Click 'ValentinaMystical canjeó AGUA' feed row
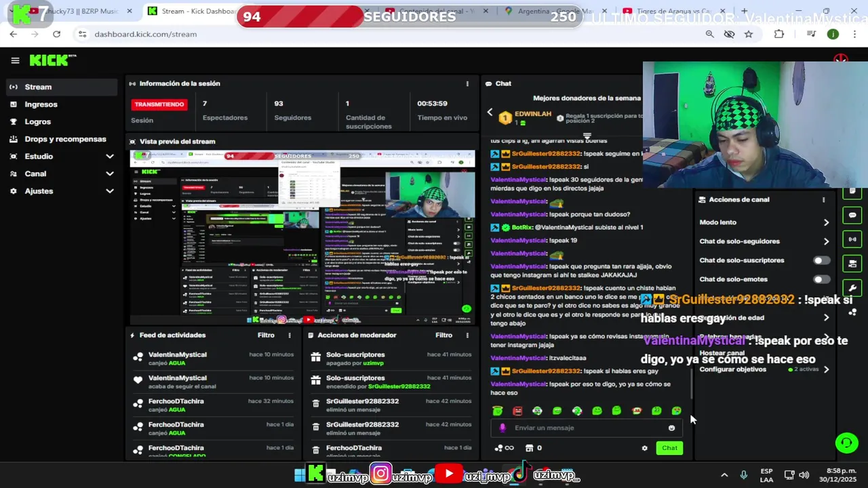 point(214,359)
